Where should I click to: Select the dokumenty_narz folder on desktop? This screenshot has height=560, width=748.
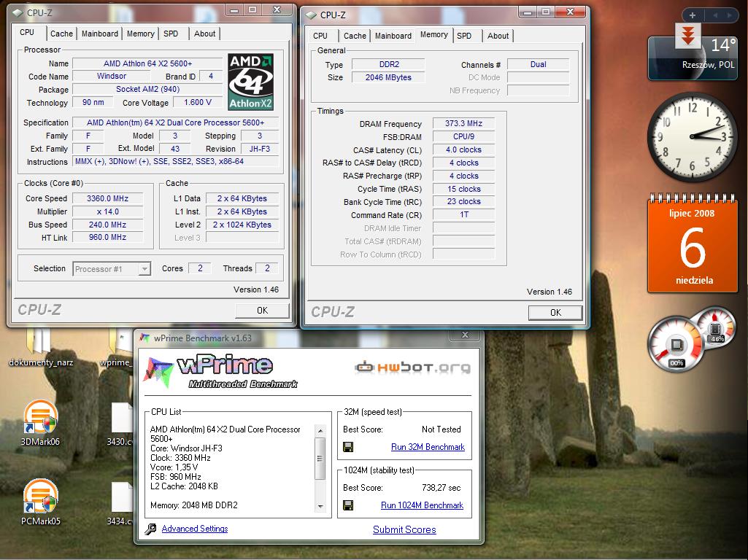point(41,348)
